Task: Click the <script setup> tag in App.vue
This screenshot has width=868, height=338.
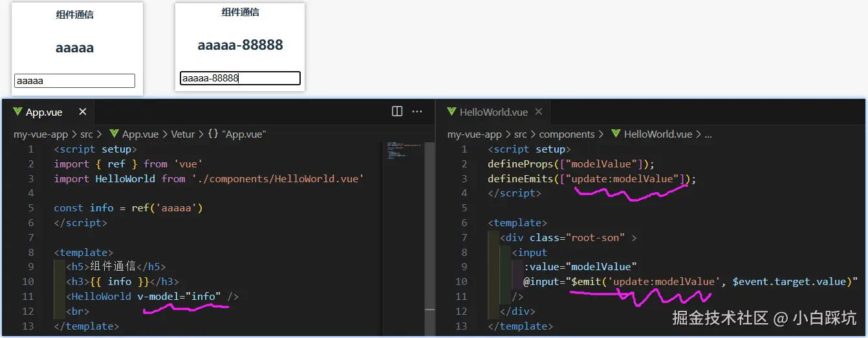Action: tap(96, 149)
